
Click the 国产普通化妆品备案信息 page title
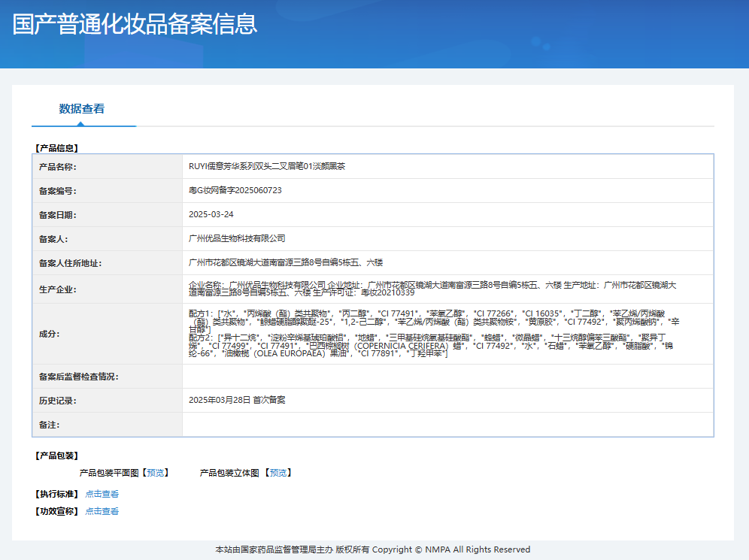pyautogui.click(x=135, y=24)
